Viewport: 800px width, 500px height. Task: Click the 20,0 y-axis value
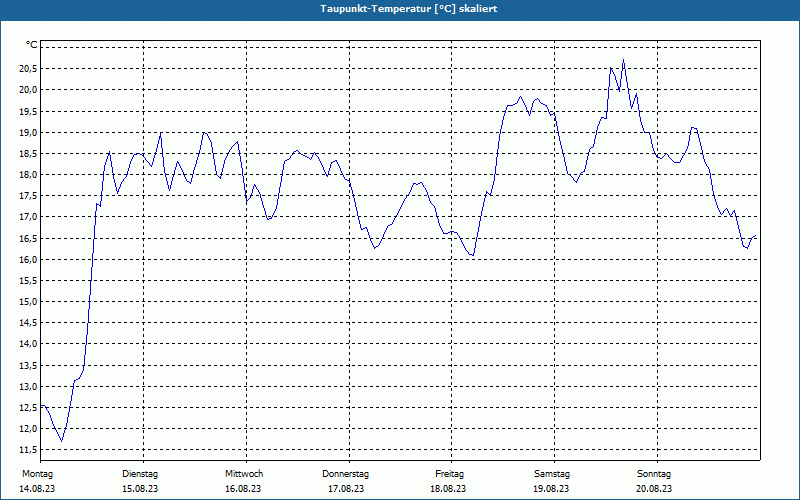click(x=28, y=90)
